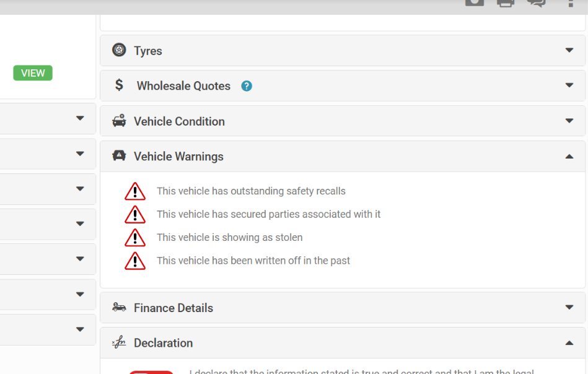Click the Finance Details car-money icon
The width and height of the screenshot is (588, 374).
[119, 307]
